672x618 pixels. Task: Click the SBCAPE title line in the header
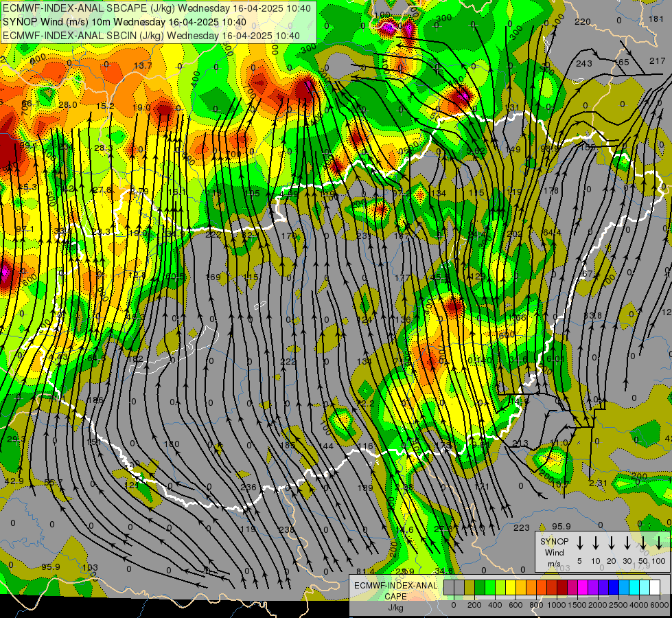[x=157, y=8]
